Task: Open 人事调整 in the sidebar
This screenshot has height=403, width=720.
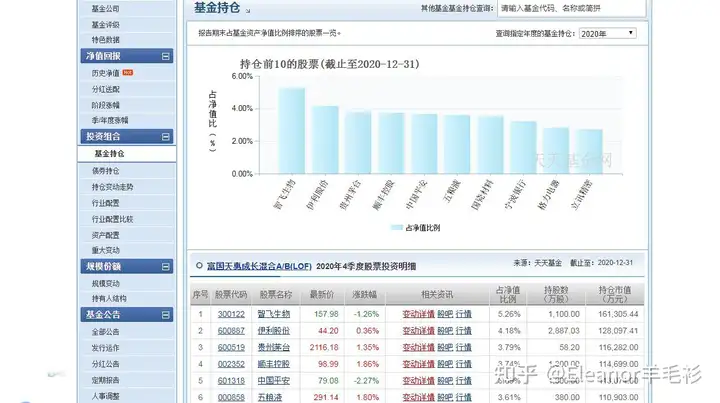Action: click(105, 396)
